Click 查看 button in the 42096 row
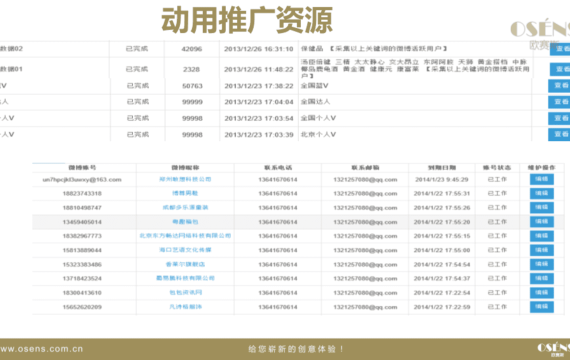570x360 pixels. coord(560,49)
